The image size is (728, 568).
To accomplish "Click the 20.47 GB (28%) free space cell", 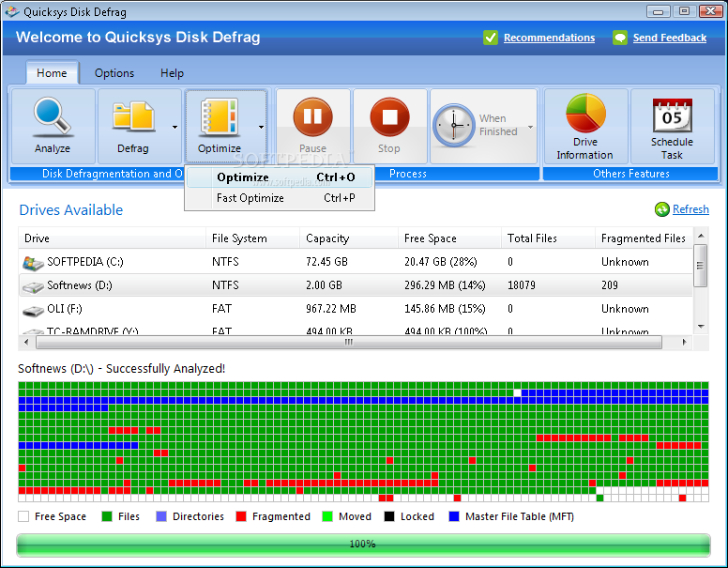I will pyautogui.click(x=441, y=262).
